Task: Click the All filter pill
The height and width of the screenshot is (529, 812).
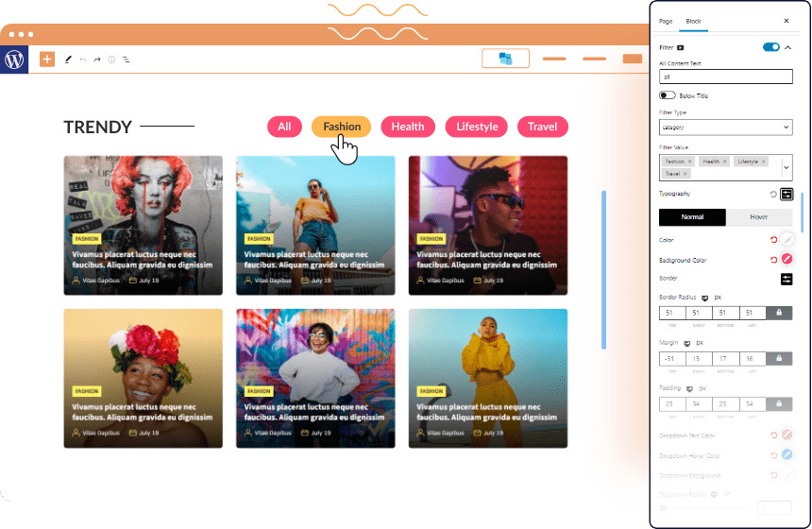Action: pos(284,127)
